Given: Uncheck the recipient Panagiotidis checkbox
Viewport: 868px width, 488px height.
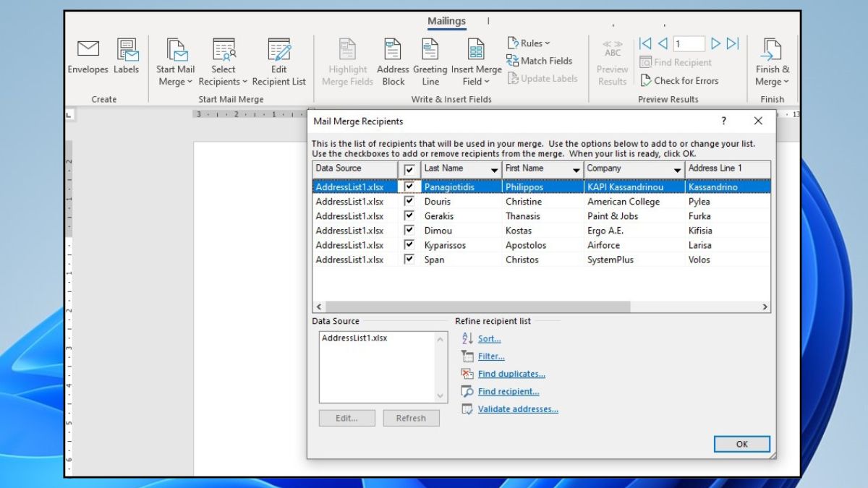Looking at the screenshot, I should coord(409,187).
